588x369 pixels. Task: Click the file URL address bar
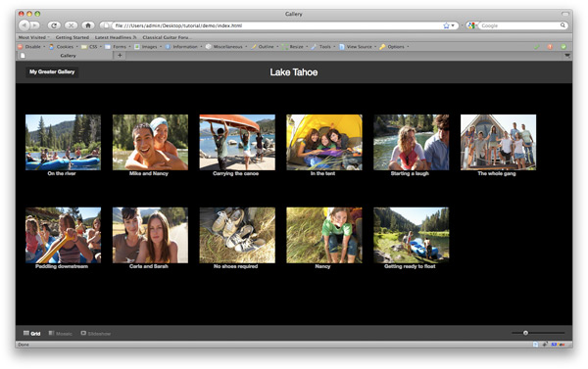[277, 25]
